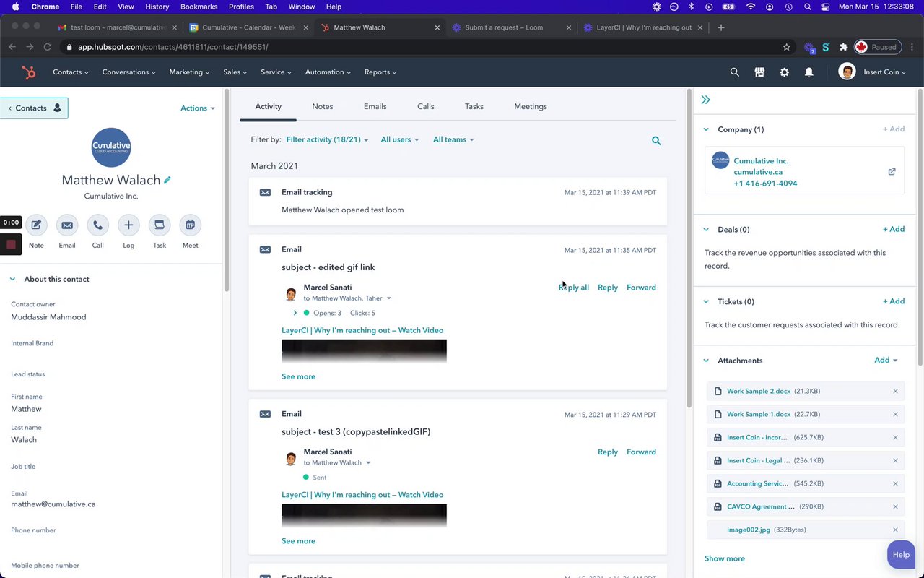Reload the page
Viewport: 924px width, 578px height.
[x=48, y=47]
